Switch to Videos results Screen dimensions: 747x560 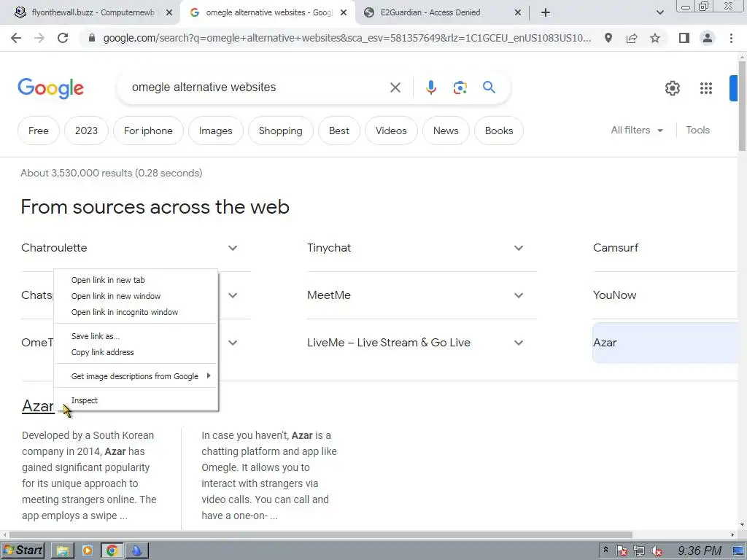coord(391,131)
